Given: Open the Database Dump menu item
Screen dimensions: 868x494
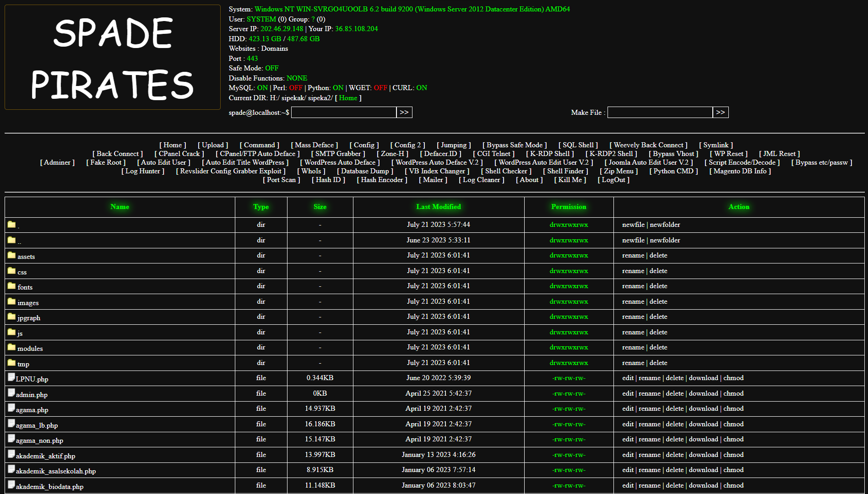Looking at the screenshot, I should pyautogui.click(x=365, y=171).
